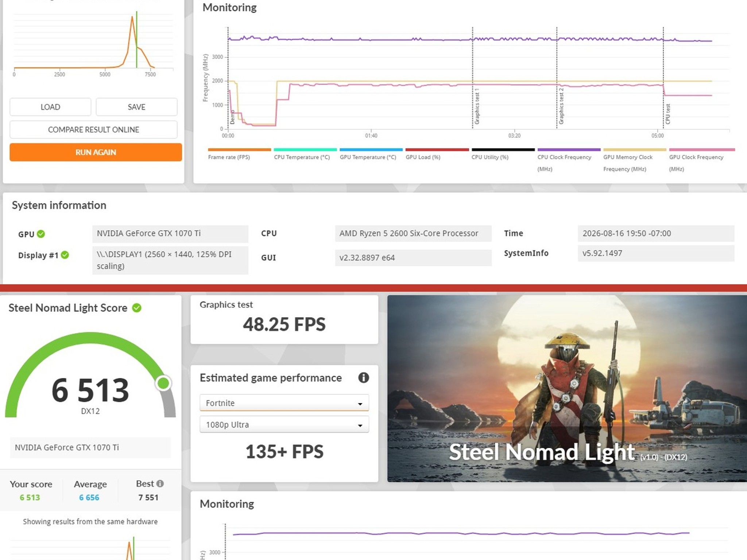Click the System information heading
Image resolution: width=747 pixels, height=560 pixels.
[x=59, y=205]
